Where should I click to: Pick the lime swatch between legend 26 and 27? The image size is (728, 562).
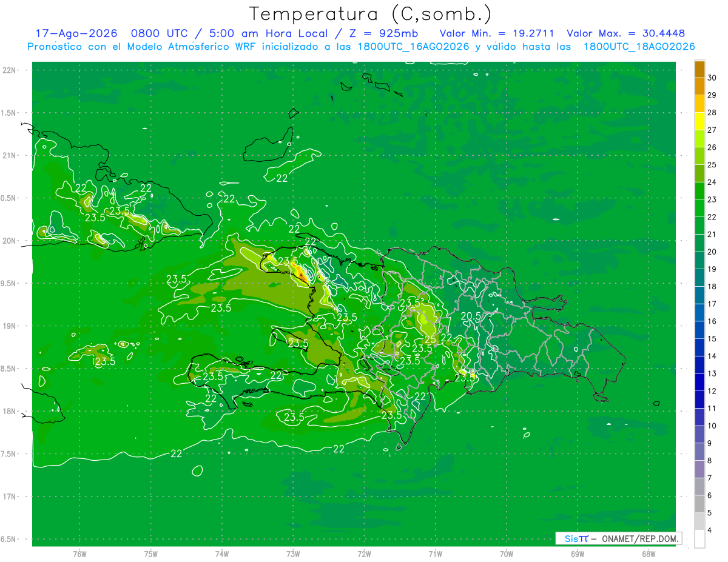699,138
